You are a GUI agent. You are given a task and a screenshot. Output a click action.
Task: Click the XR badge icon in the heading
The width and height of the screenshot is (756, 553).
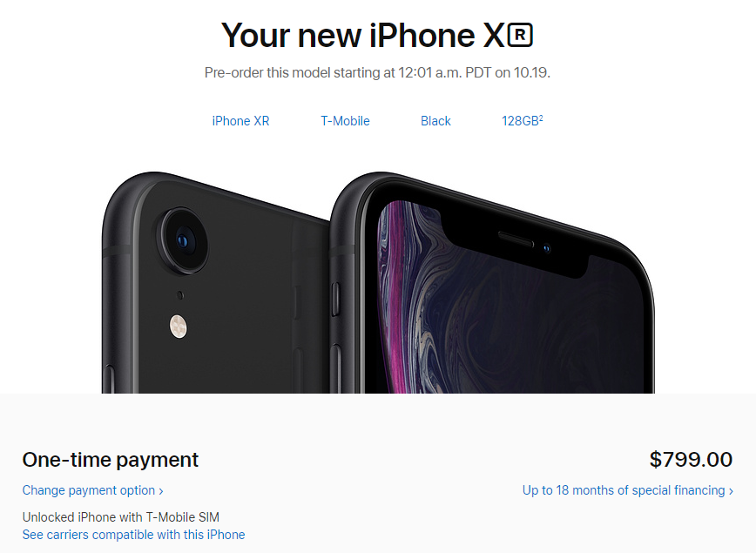520,35
